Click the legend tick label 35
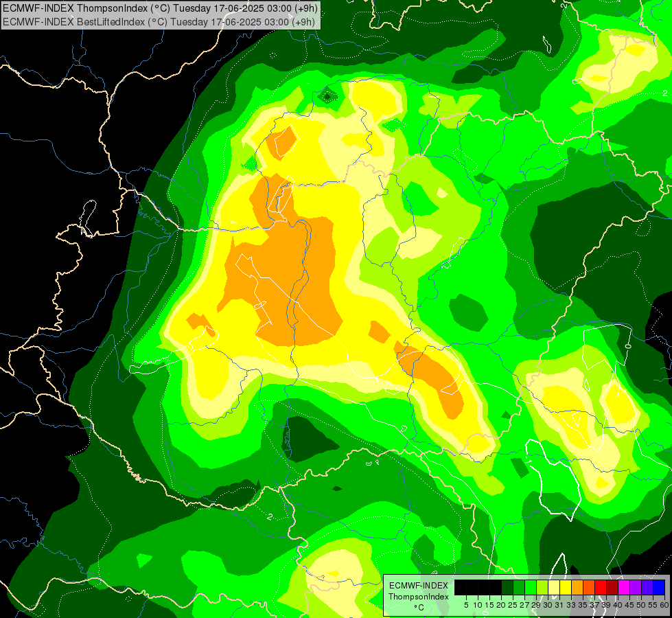Screen dimensions: 672x618 coord(583,605)
